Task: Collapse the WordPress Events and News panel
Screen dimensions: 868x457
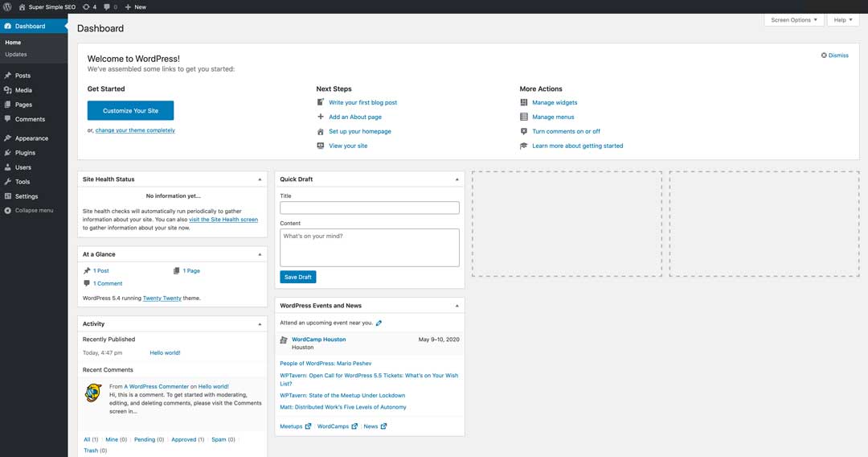Action: point(457,306)
